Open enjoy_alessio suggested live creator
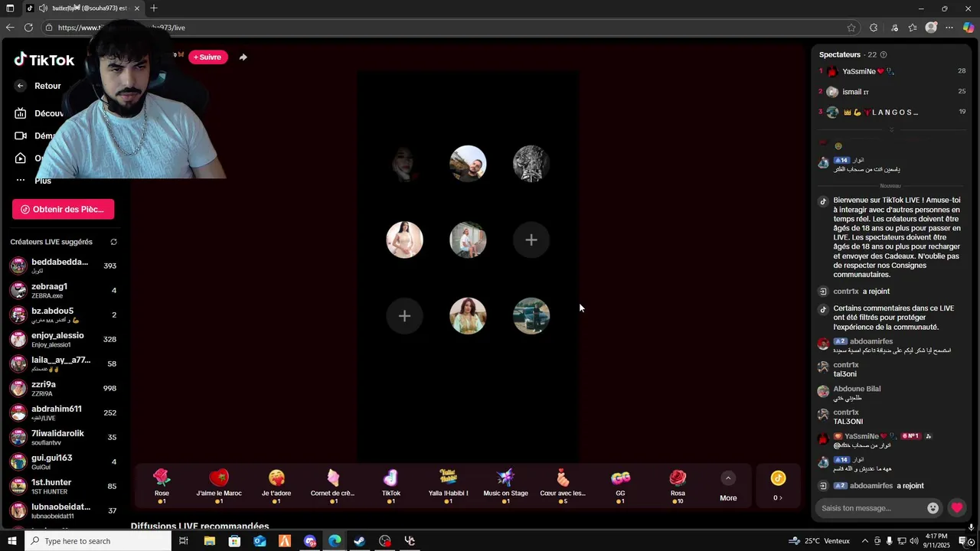 (x=64, y=339)
